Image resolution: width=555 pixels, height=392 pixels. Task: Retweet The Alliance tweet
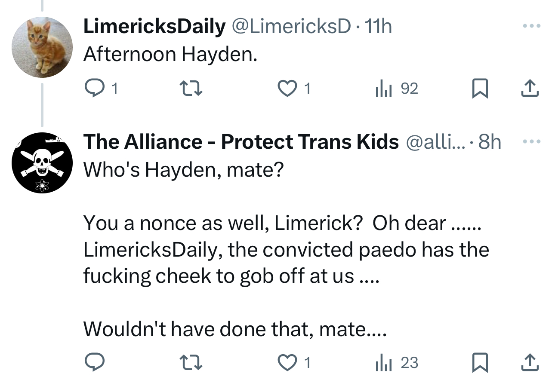190,363
